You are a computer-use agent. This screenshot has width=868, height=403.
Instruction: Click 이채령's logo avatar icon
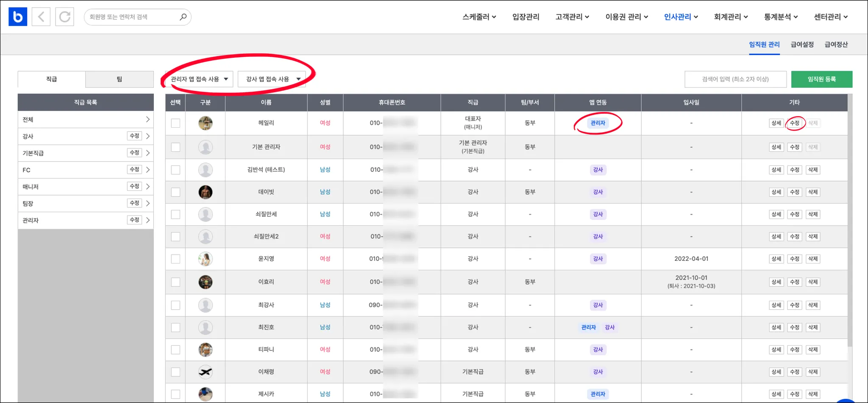pyautogui.click(x=206, y=372)
